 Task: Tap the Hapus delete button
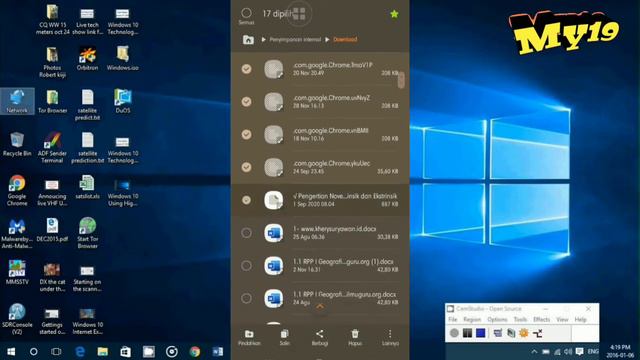355,338
